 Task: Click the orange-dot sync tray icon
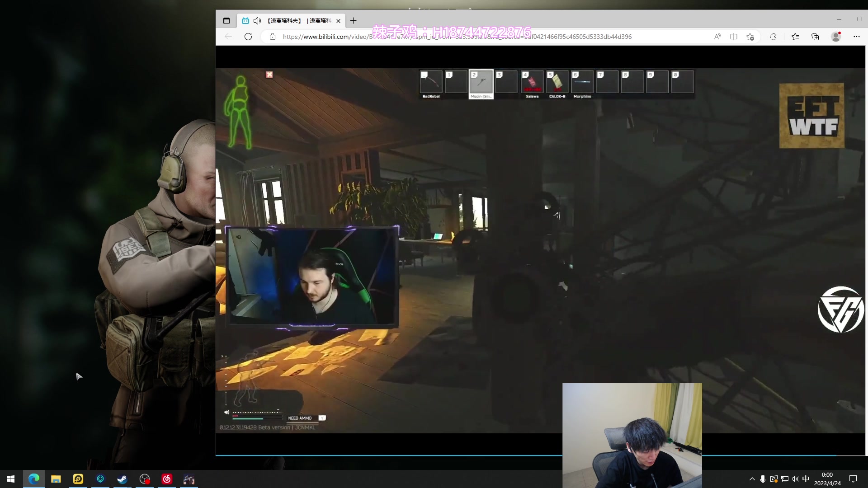774,479
